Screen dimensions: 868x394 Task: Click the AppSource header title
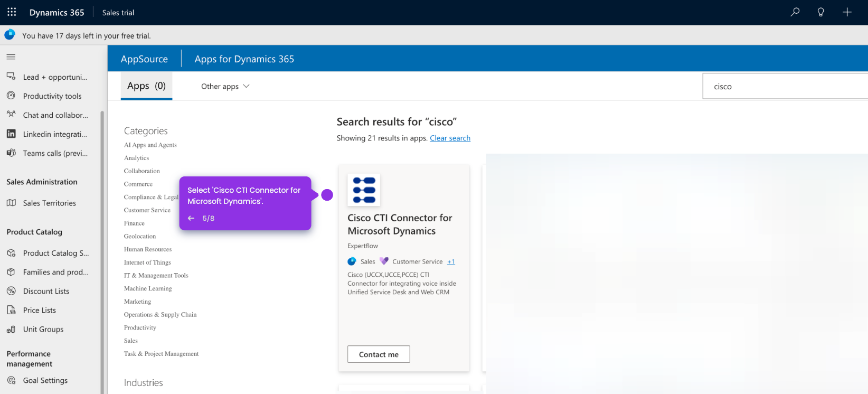coord(144,59)
